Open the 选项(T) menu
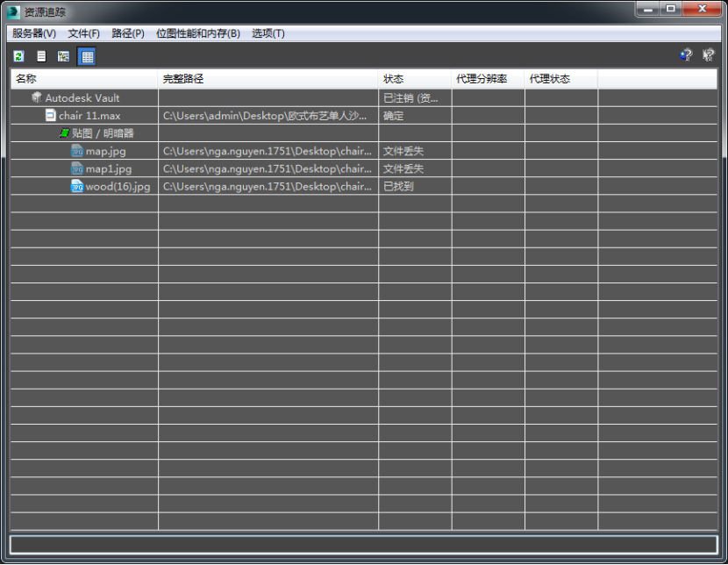Image resolution: width=728 pixels, height=565 pixels. pyautogui.click(x=268, y=33)
